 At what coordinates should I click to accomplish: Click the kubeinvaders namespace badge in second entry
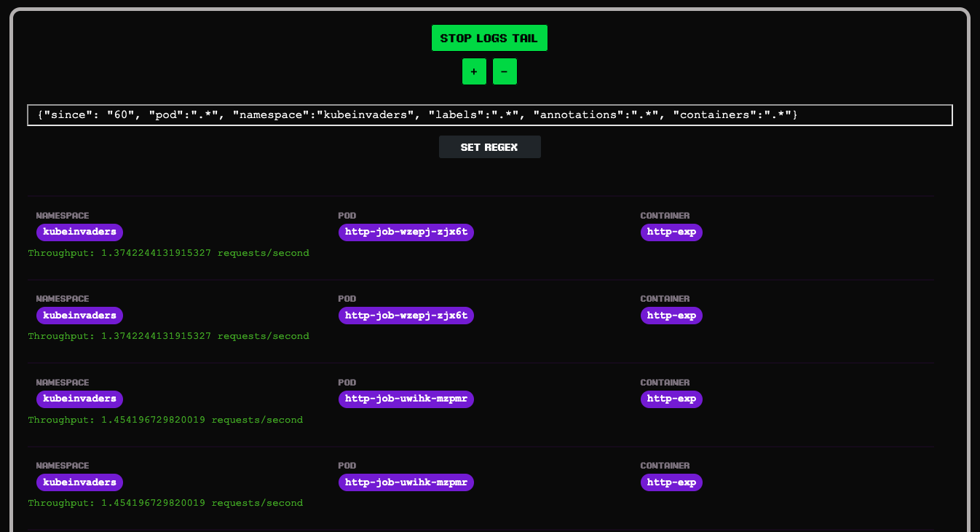tap(79, 316)
